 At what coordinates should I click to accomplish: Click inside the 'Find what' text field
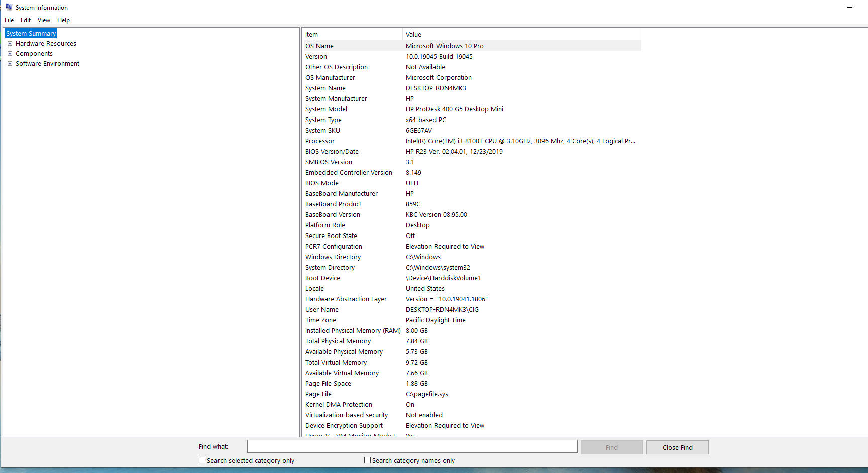pos(411,446)
